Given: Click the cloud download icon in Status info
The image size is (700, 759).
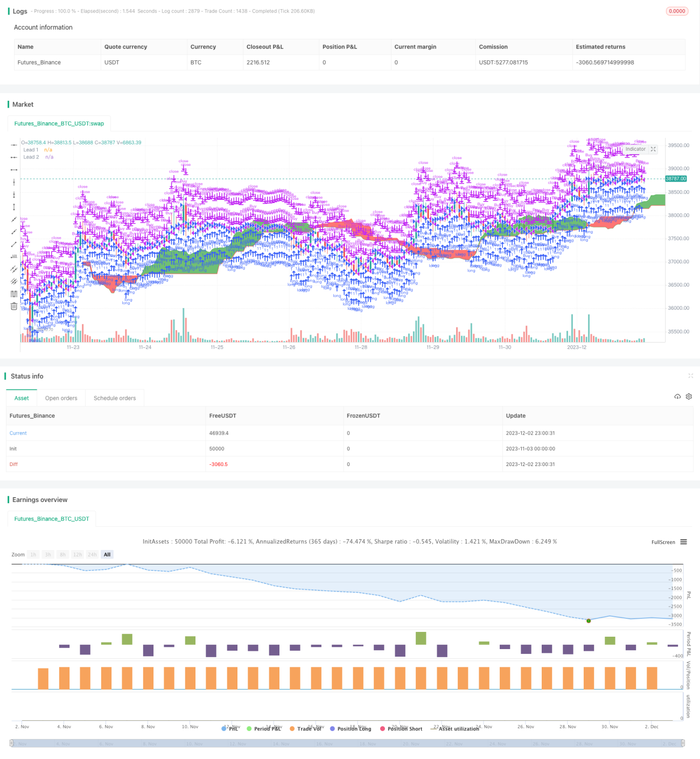Looking at the screenshot, I should tap(677, 396).
